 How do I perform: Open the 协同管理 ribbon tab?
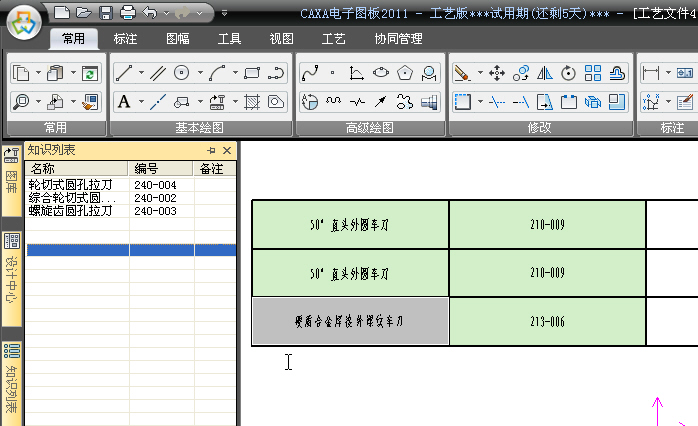398,39
